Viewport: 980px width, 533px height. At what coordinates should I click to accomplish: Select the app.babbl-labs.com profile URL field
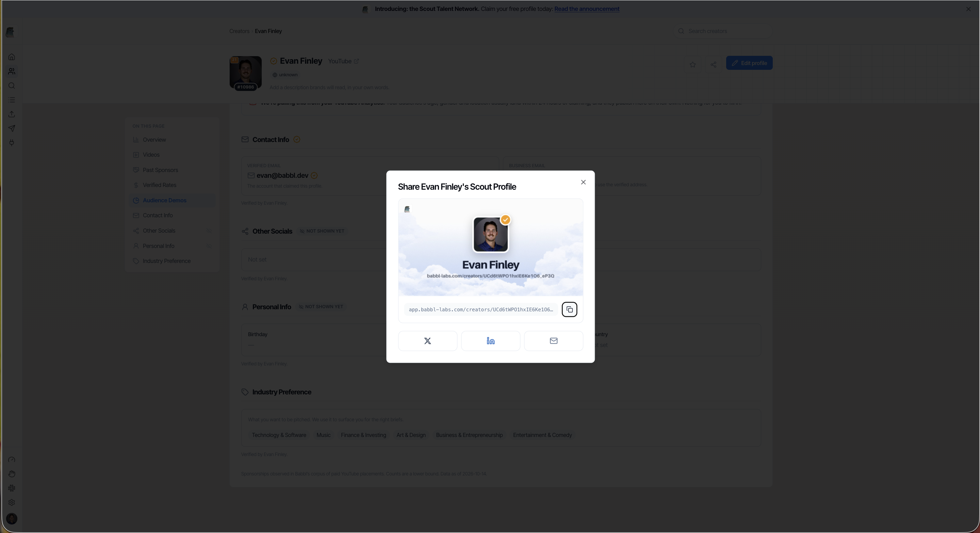pyautogui.click(x=481, y=310)
